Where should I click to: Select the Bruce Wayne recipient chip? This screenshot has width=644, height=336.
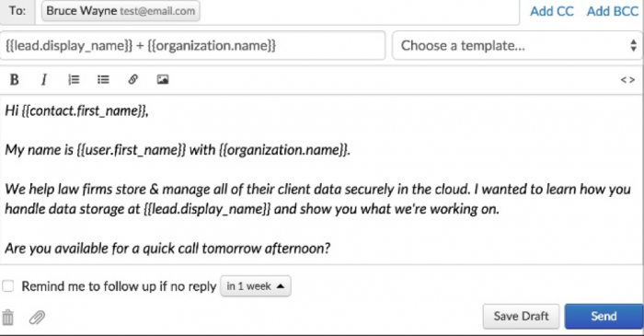point(121,11)
